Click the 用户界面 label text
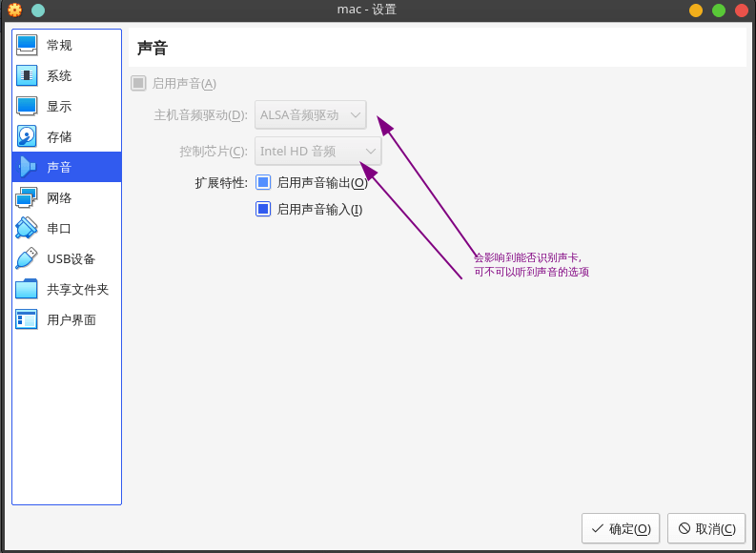The image size is (756, 553). 72,319
